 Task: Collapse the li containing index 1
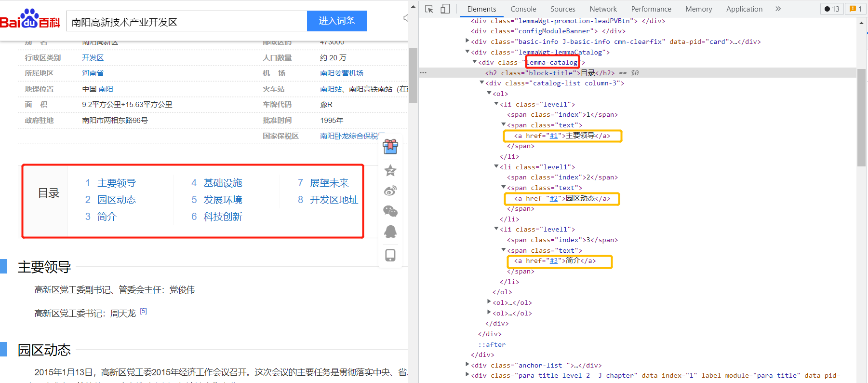tap(496, 104)
